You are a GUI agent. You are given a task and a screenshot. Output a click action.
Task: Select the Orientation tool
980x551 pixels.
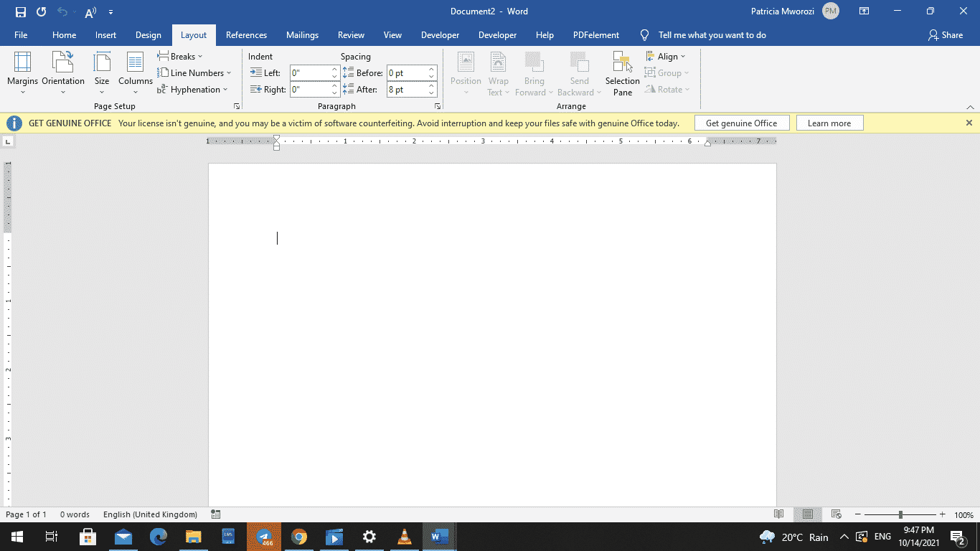click(x=63, y=72)
